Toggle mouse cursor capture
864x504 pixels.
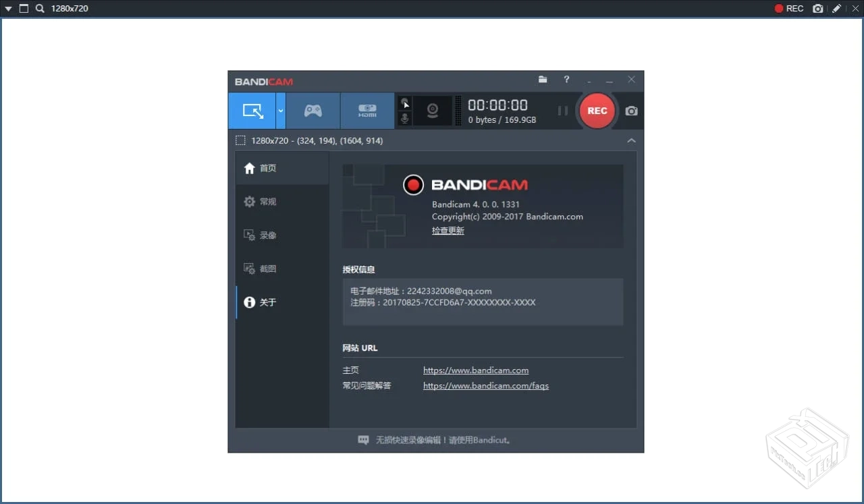(x=404, y=103)
